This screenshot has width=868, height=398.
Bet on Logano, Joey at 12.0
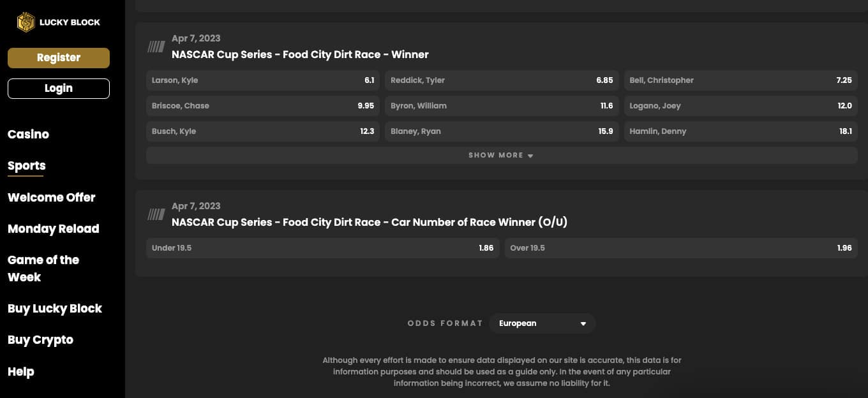point(740,106)
